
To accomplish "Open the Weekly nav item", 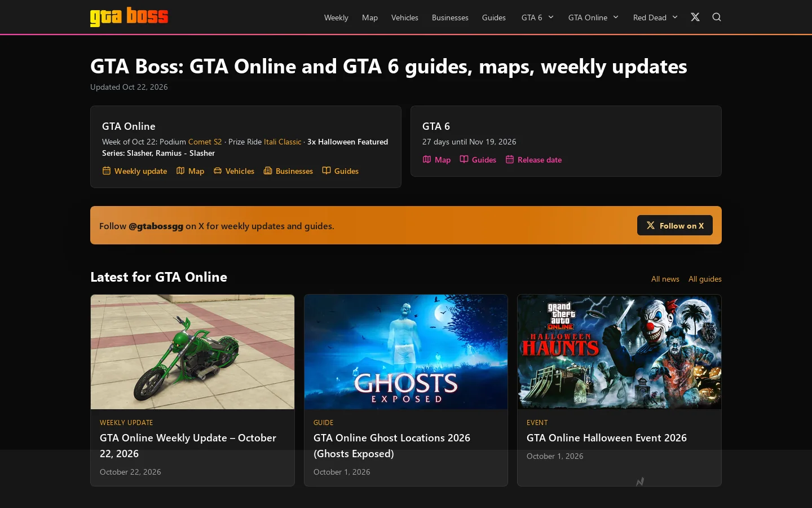I will click(x=336, y=17).
